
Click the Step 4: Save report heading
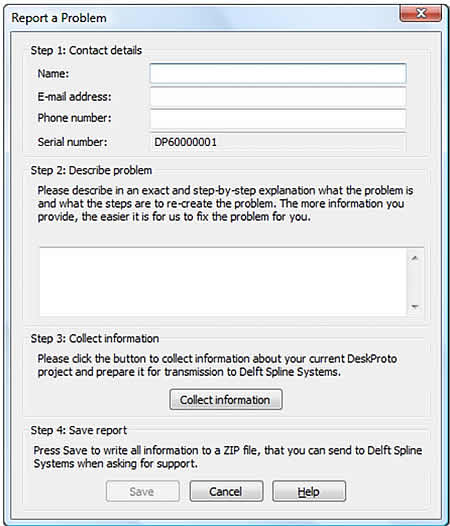[79, 430]
